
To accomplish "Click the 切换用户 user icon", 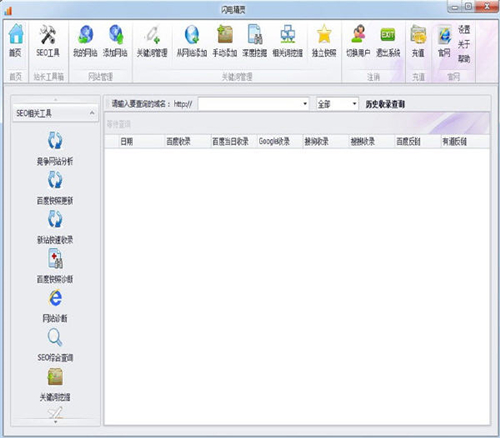I will coord(358,40).
